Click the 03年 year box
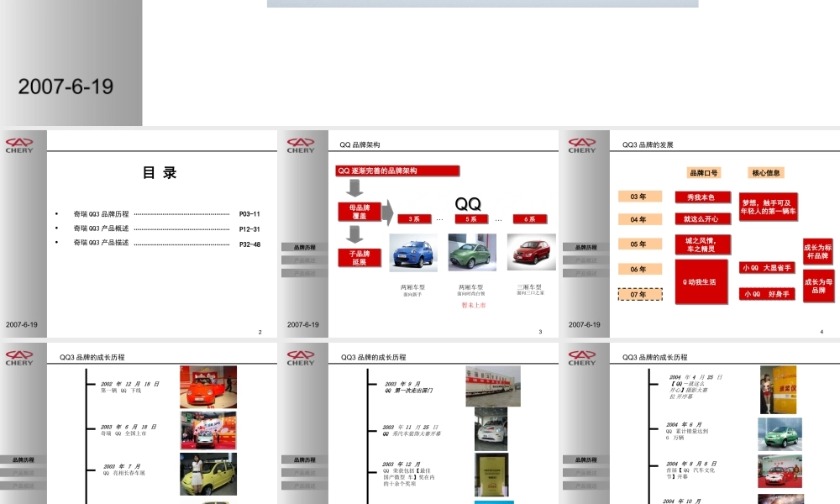Viewport: 840px width, 504px height. click(639, 197)
